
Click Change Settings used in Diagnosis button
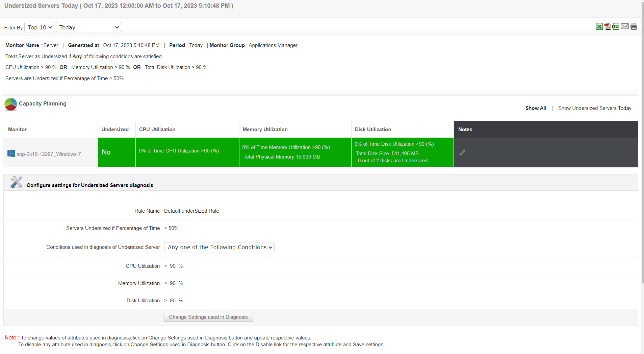[x=208, y=317]
